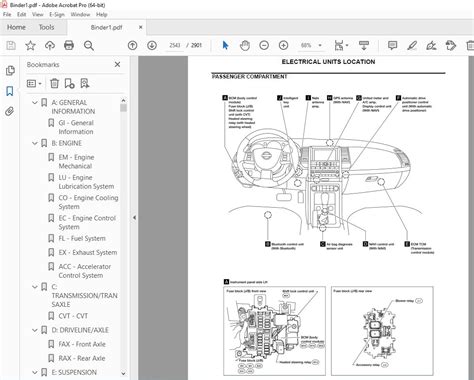Click the upload to cloud icon
The image size is (474, 380).
[x=50, y=45]
